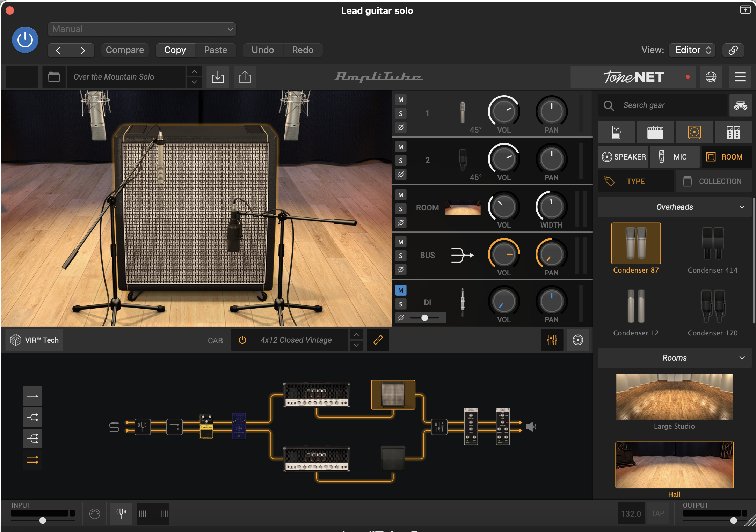Open the Manual preset dropdown
This screenshot has height=532, width=756.
click(141, 29)
